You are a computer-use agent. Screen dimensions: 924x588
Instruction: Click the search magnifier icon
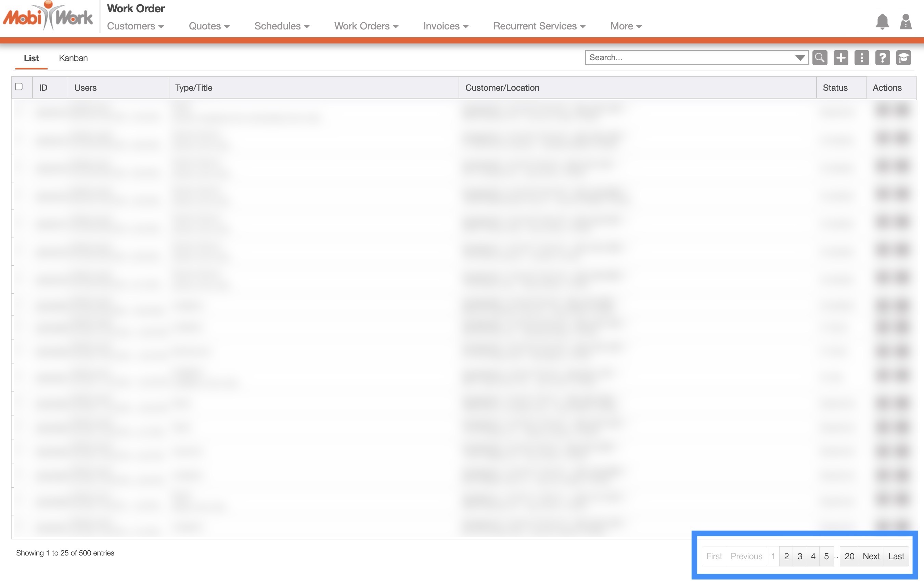(x=820, y=57)
